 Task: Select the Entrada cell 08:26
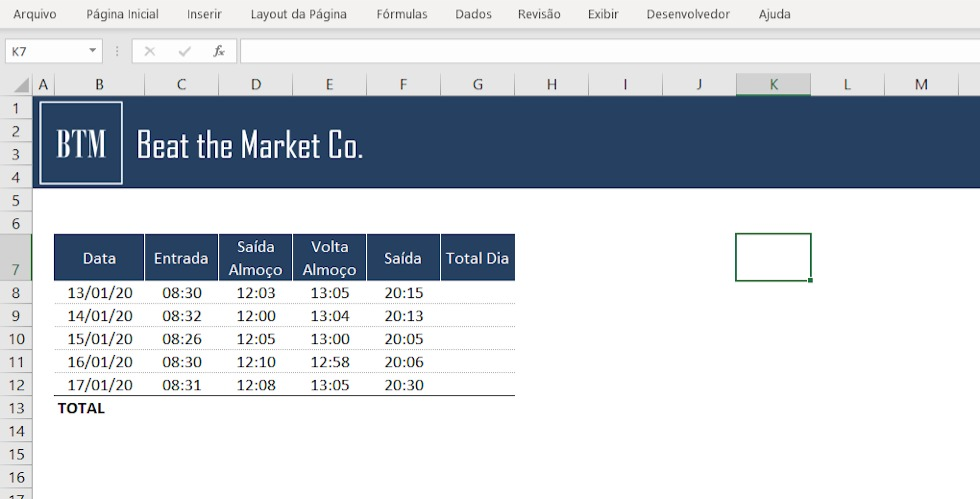(181, 339)
